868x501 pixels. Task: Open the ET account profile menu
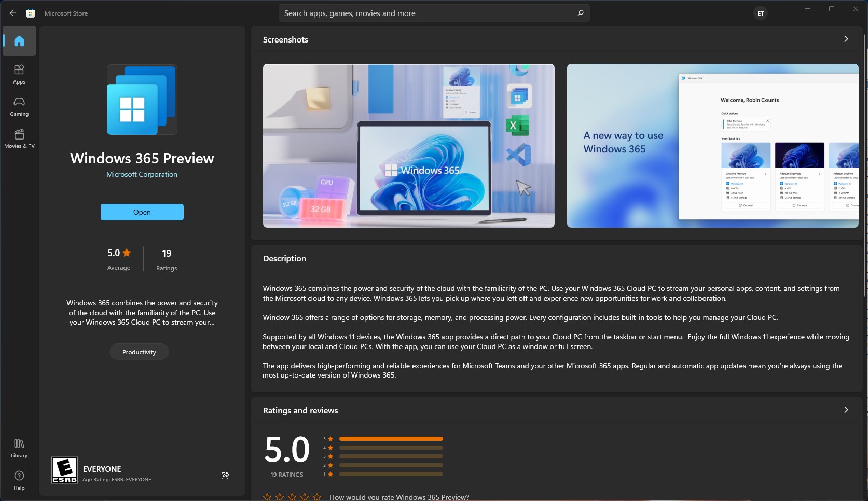pos(760,13)
